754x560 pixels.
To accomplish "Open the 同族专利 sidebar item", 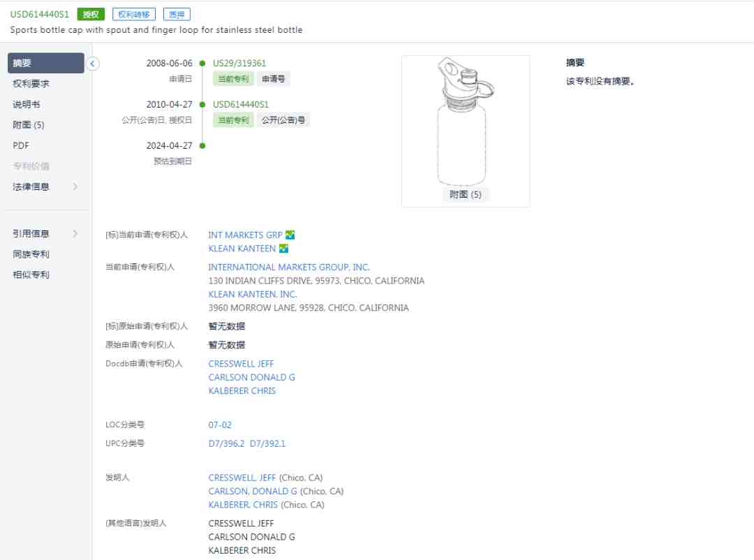I will click(x=31, y=254).
